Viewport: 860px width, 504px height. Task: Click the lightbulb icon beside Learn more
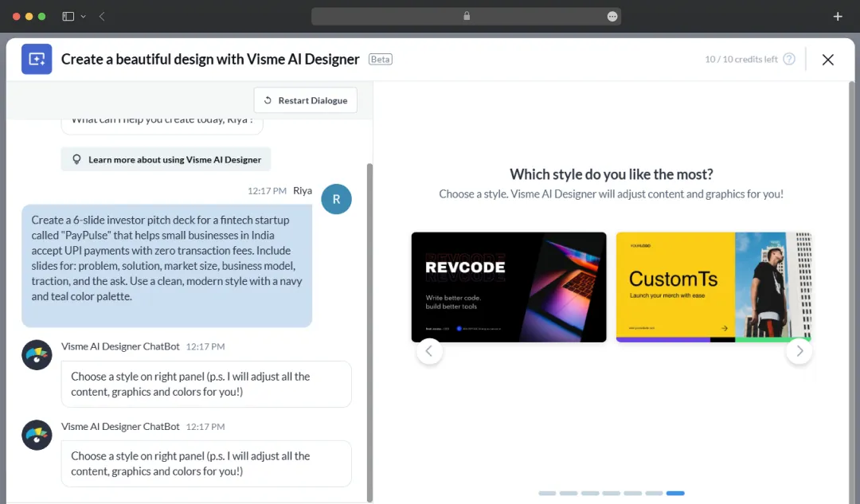pyautogui.click(x=76, y=159)
